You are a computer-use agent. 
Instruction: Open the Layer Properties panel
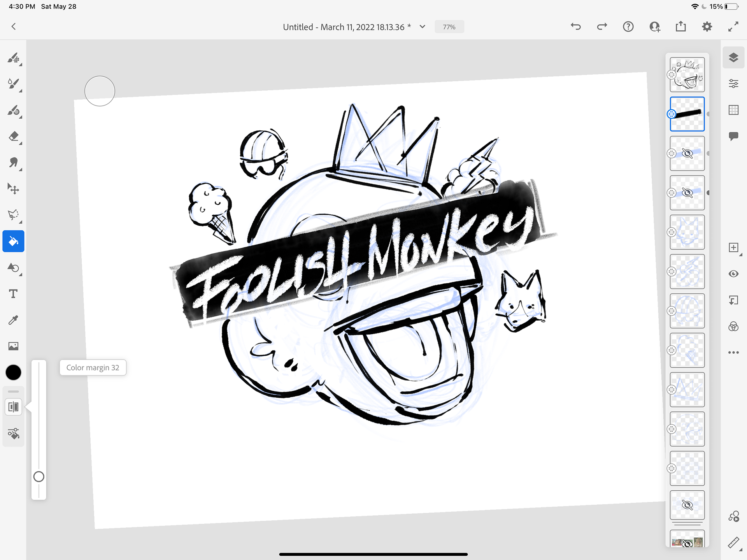734,83
